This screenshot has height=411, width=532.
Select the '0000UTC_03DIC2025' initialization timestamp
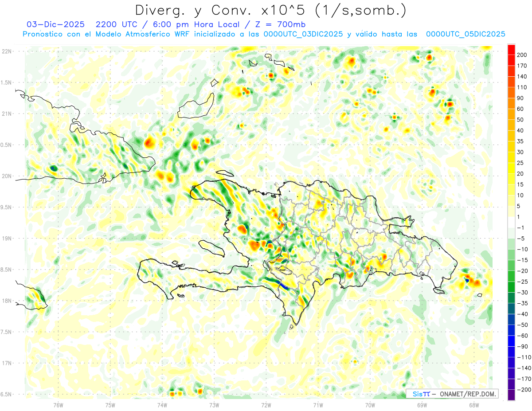point(303,34)
